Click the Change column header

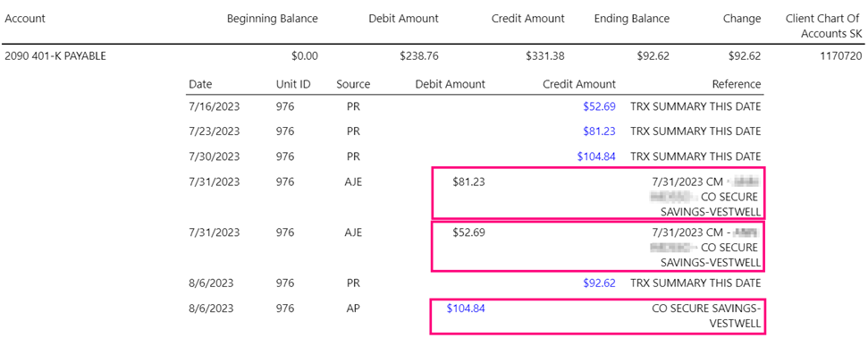coord(742,18)
